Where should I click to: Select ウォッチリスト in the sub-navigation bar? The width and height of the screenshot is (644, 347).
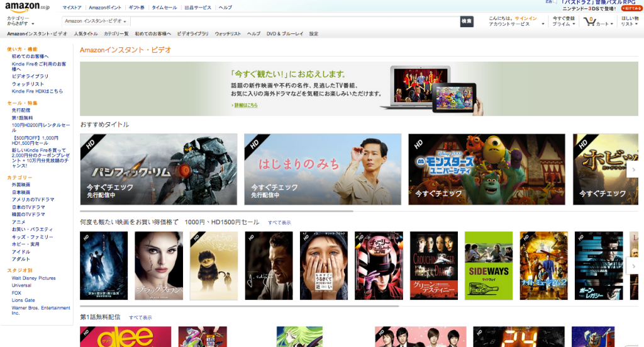228,34
